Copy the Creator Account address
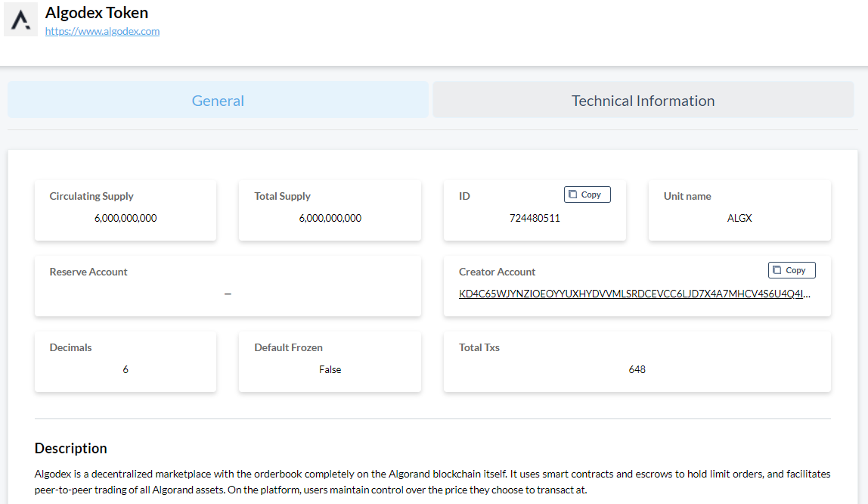Image resolution: width=868 pixels, height=504 pixels. 792,270
